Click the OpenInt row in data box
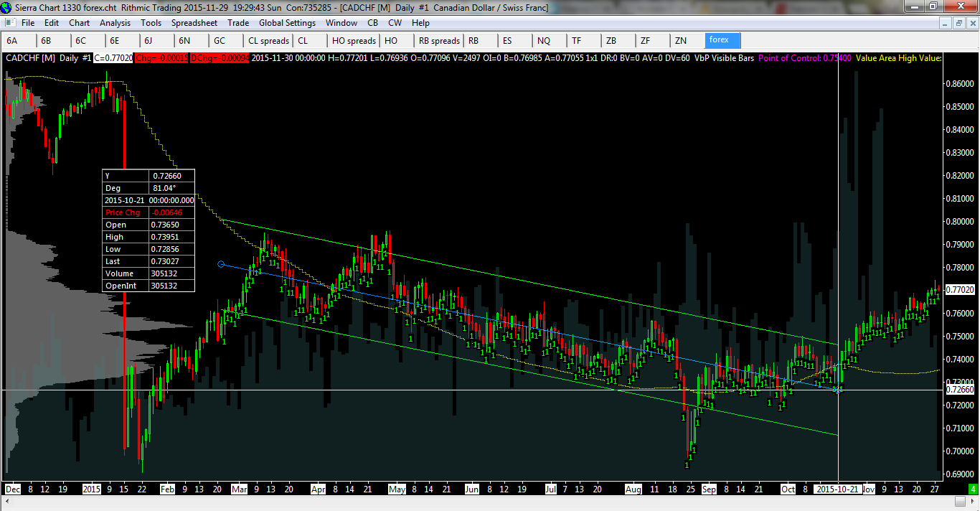The image size is (980, 511). tap(149, 286)
